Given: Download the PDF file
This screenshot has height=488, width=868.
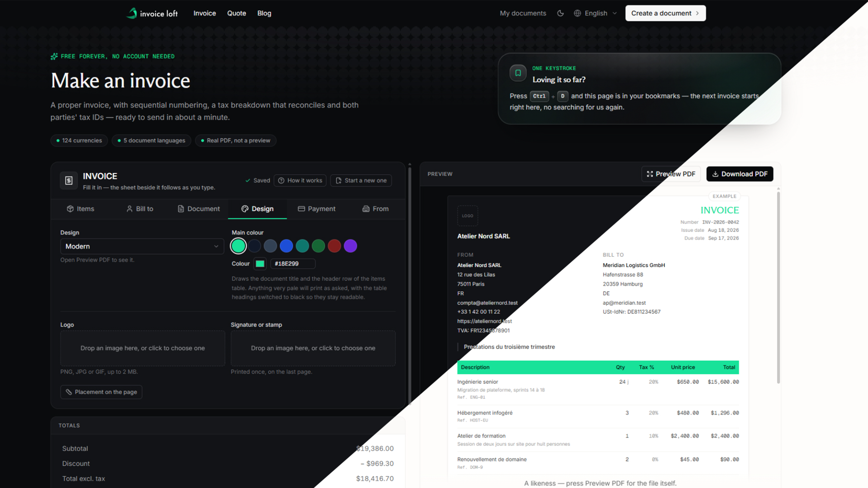Looking at the screenshot, I should tap(740, 174).
